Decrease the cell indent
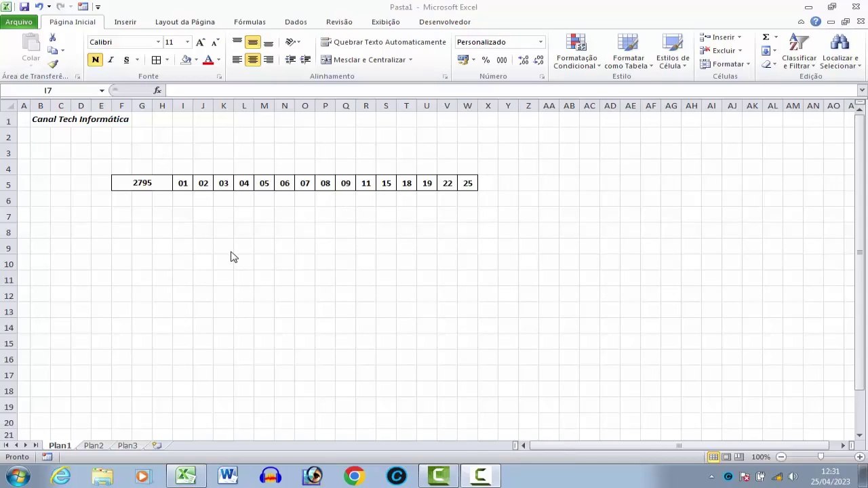868x488 pixels. (x=290, y=60)
